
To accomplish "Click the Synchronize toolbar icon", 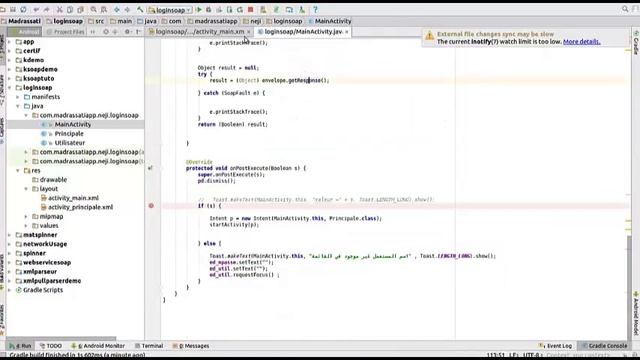I will coord(23,9).
